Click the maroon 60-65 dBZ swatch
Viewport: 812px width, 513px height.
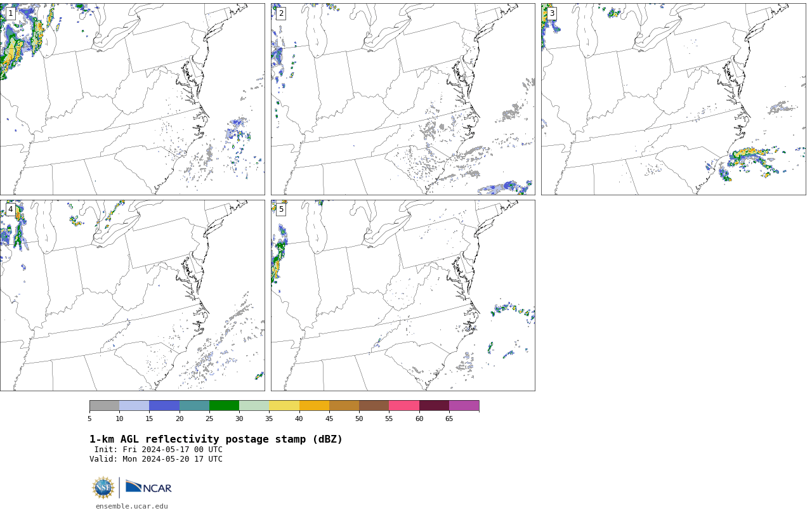click(434, 405)
